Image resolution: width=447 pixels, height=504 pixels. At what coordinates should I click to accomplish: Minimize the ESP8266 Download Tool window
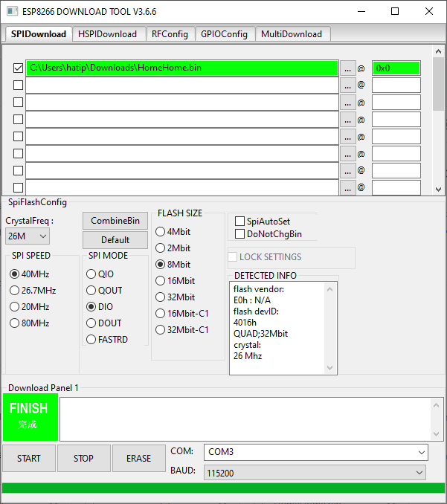(x=361, y=12)
